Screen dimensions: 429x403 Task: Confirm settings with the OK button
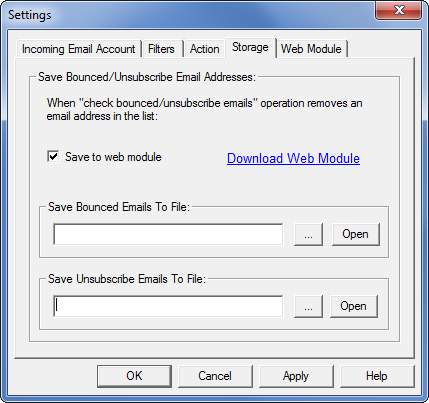(x=134, y=376)
